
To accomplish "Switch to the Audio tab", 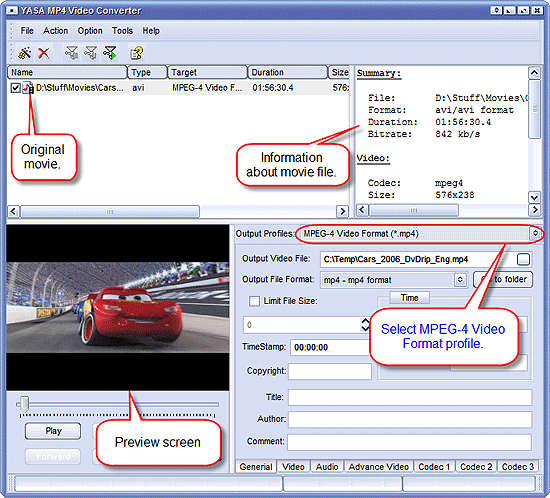I will (327, 467).
